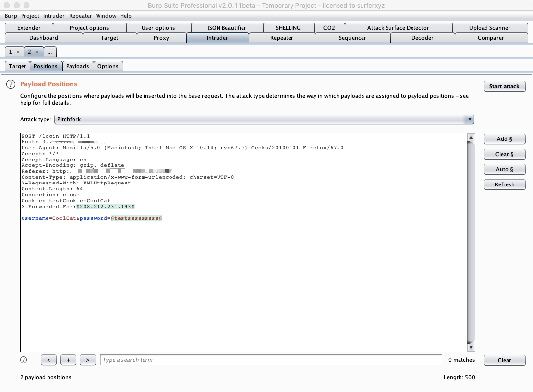Switch to the Payloads tab
The height and width of the screenshot is (392, 533).
coord(77,66)
